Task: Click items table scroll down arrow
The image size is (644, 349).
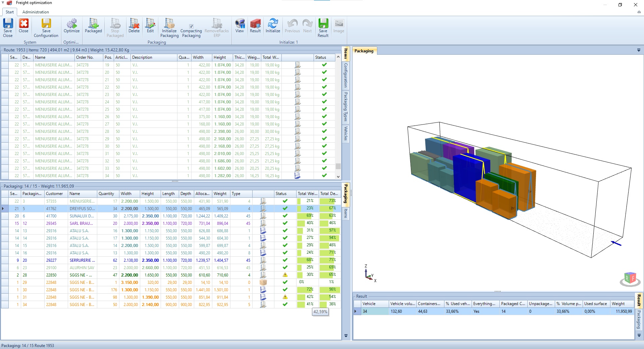Action: tap(338, 177)
